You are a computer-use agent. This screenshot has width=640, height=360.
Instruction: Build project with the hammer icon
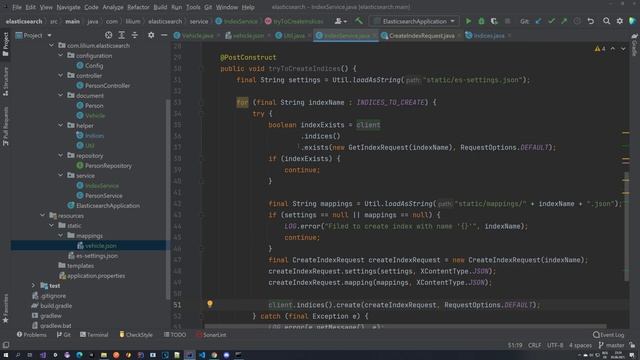359,21
